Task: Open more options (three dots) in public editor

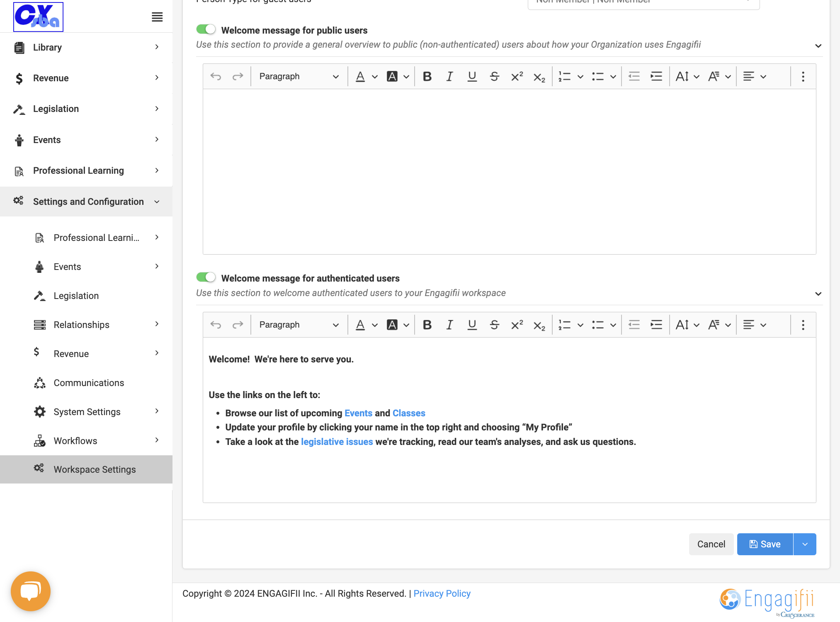Action: click(x=803, y=76)
